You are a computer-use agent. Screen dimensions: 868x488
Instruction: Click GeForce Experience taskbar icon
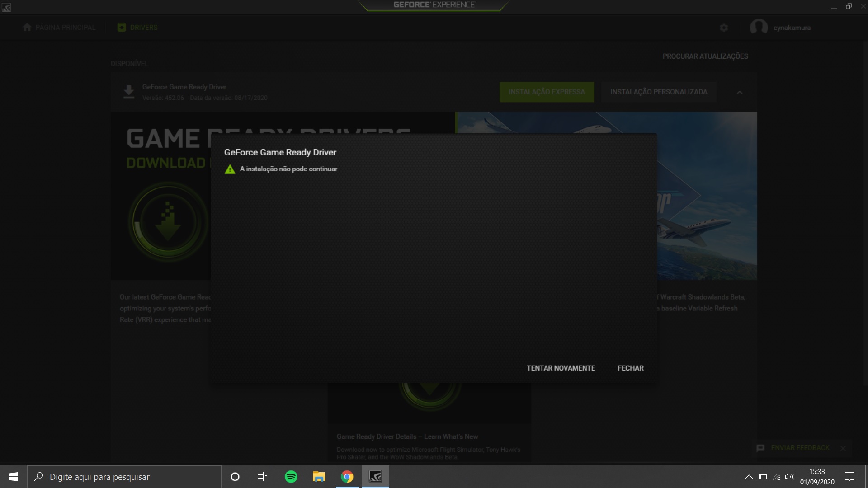tap(375, 477)
